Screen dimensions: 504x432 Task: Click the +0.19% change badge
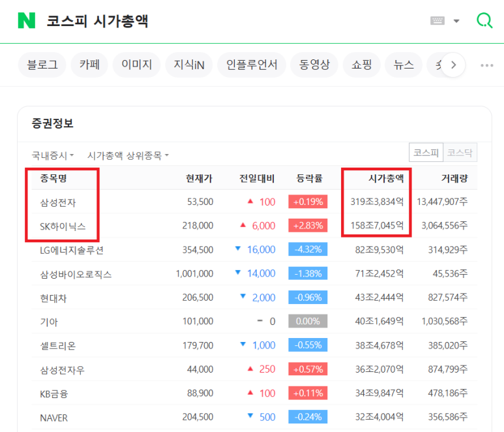pyautogui.click(x=308, y=202)
